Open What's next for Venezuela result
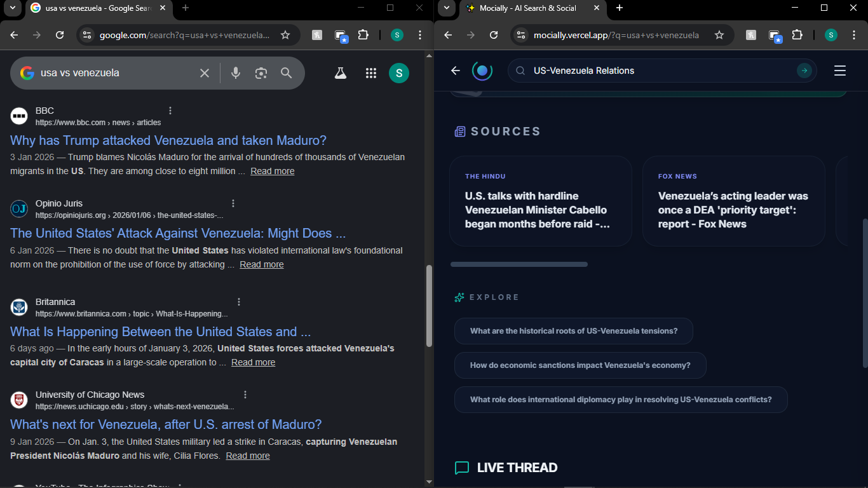 coord(166,424)
